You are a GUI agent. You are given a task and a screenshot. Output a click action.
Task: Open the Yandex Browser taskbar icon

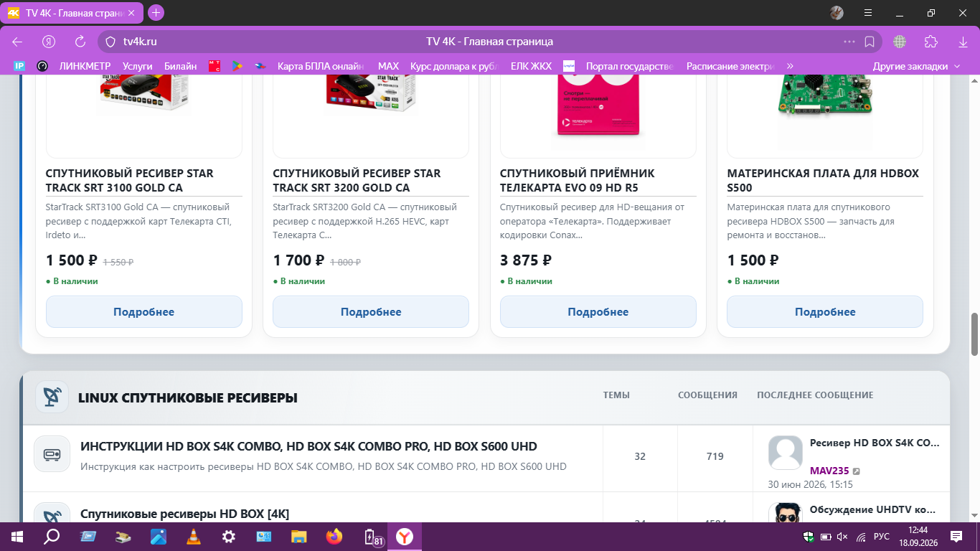point(405,537)
